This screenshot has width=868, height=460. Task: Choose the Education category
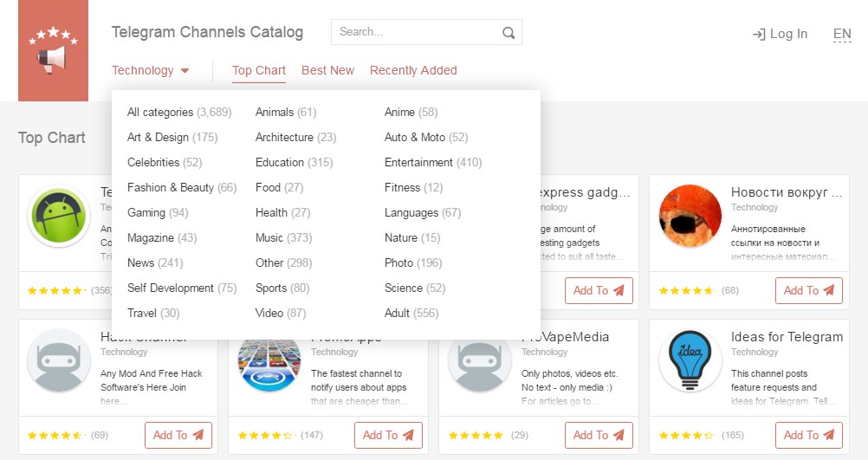tap(280, 162)
